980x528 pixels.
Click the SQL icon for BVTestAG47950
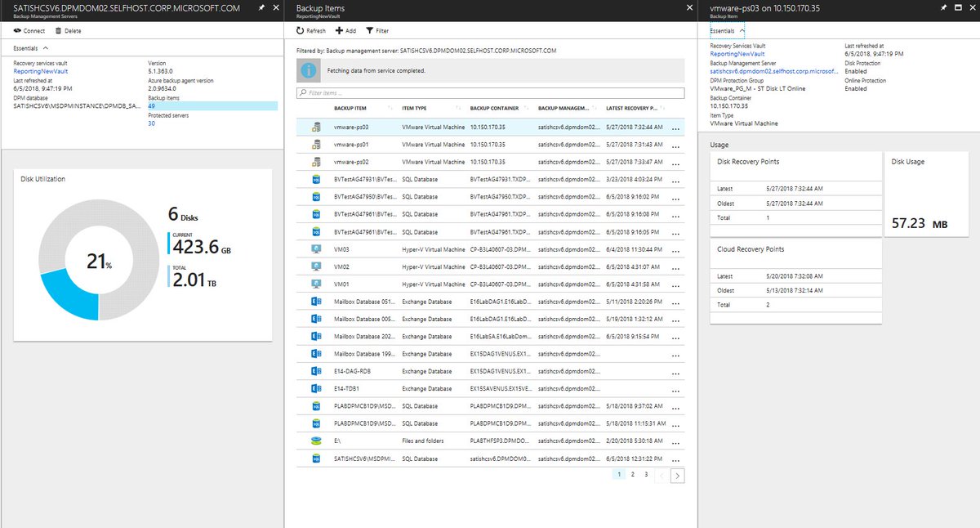[316, 196]
